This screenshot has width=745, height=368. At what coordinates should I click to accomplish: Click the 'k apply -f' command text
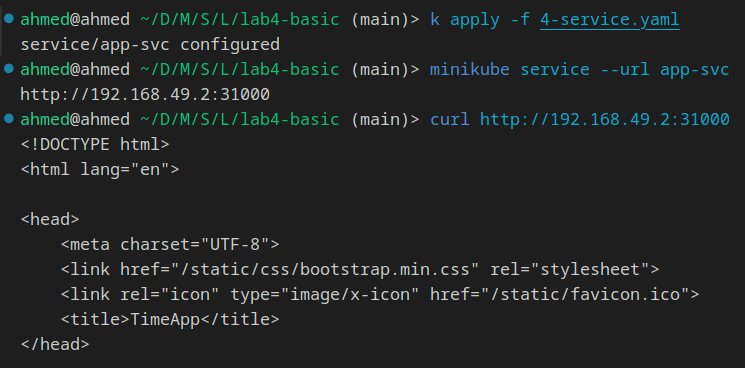(480, 20)
